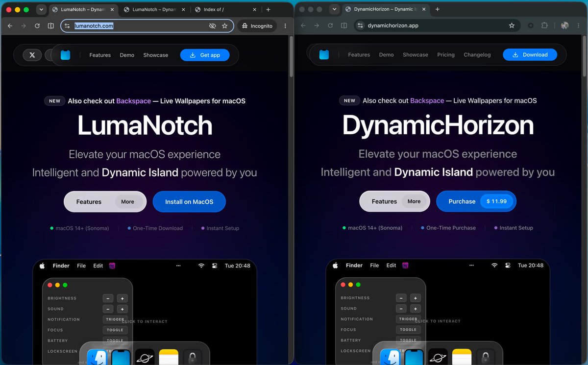Screen dimensions: 588x365
Task: Open X (Twitter) link on LumaNotch page
Action: pos(32,55)
